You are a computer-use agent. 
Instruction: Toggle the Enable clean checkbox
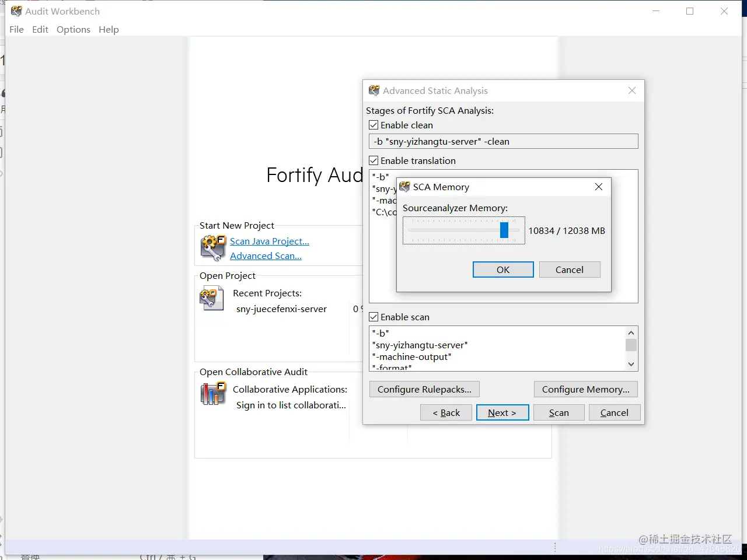tap(373, 125)
